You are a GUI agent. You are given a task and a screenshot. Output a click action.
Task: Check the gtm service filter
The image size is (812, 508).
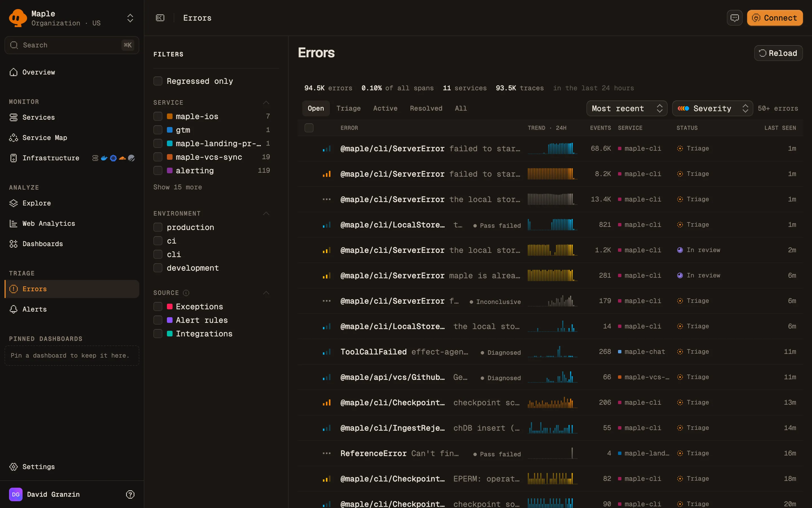click(x=158, y=130)
